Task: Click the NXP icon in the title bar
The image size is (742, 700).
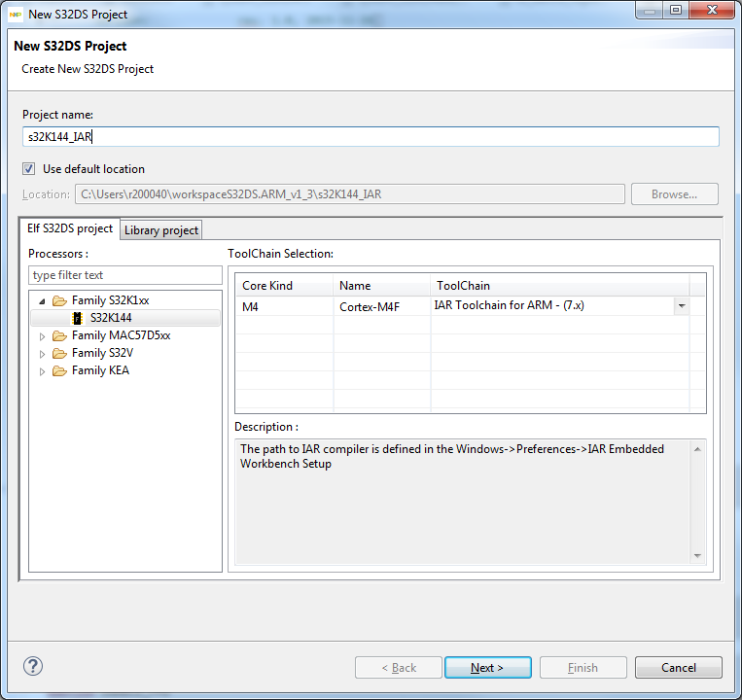Action: click(16, 15)
